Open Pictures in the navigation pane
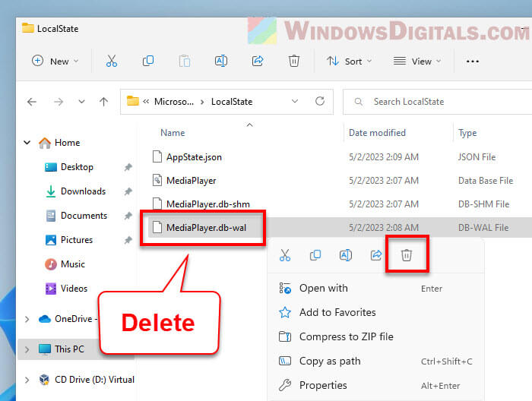 [x=77, y=240]
